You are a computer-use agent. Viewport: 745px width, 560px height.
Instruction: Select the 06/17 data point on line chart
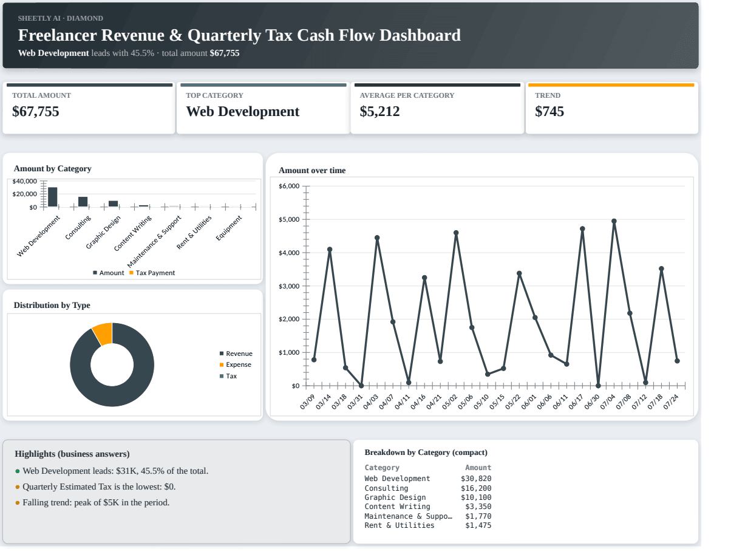click(582, 229)
